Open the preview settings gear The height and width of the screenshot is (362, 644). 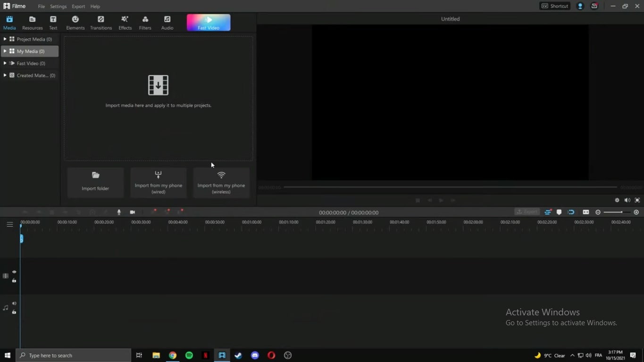coord(617,200)
